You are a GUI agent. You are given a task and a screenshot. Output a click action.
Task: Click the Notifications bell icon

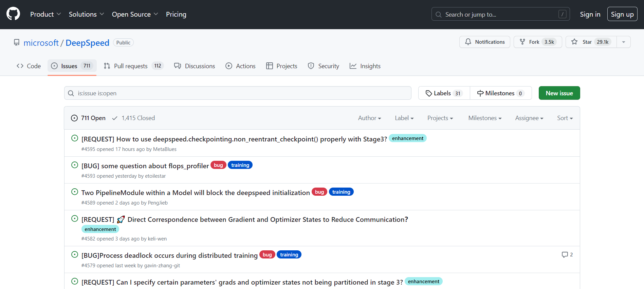pyautogui.click(x=468, y=42)
